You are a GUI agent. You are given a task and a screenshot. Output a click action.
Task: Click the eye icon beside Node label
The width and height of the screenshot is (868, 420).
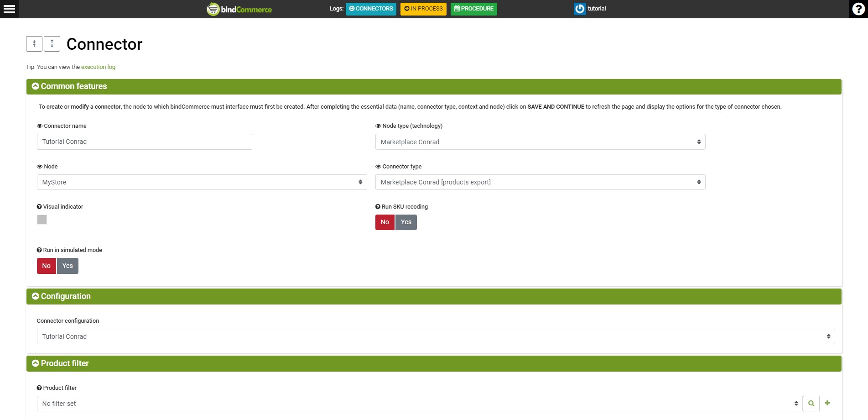pos(40,167)
